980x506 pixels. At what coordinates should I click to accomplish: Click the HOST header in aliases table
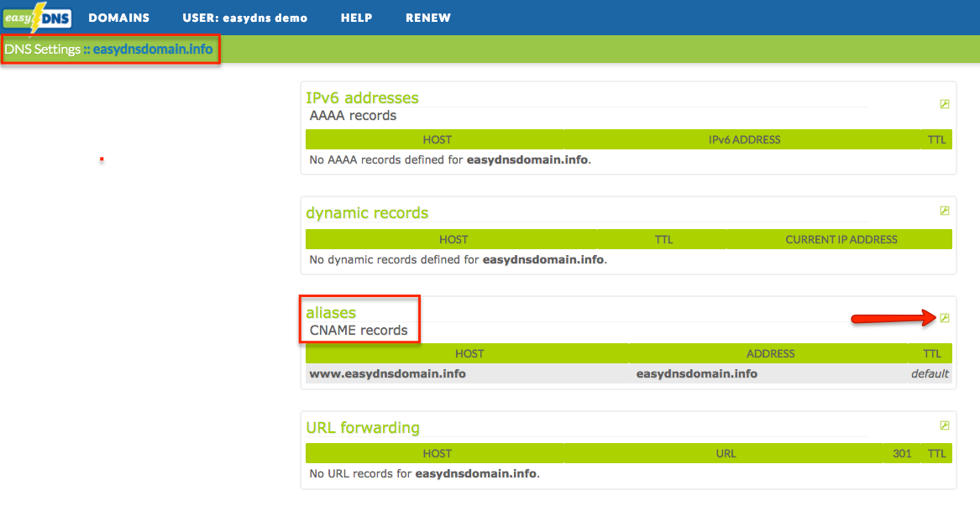[x=469, y=353]
